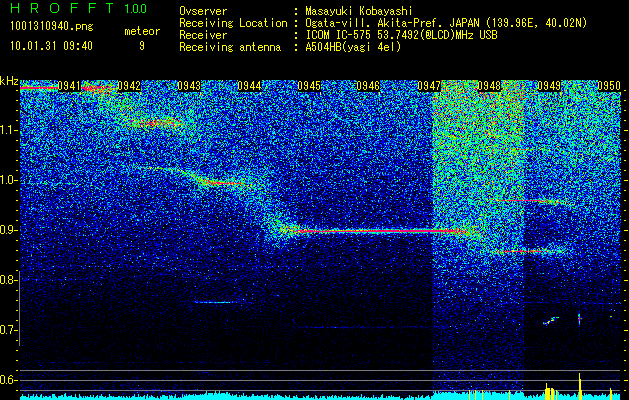This screenshot has width=629, height=400.
Task: Click the 0941 time marker
Action: pos(69,86)
